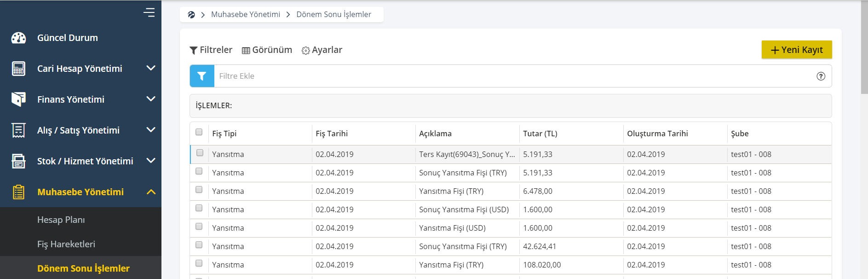Click the Alış / Satış Yönetimi receipt icon
868x279 pixels.
[18, 130]
